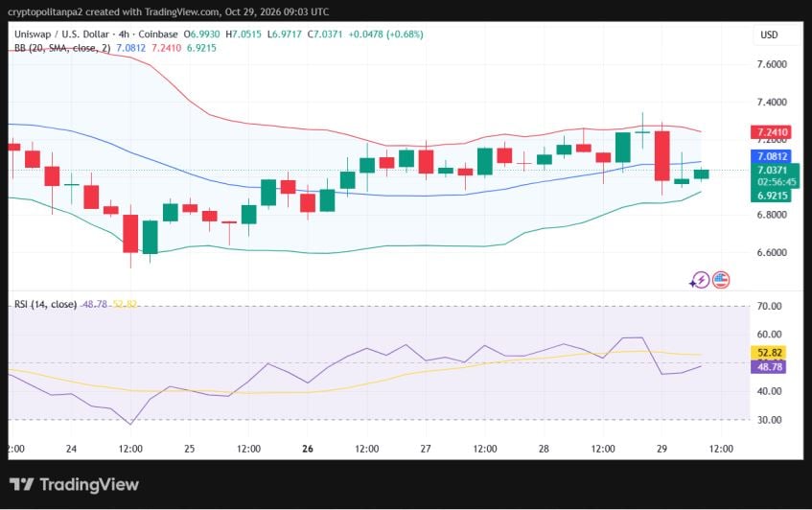Click the BB (20, SMA, close, 2) indicator legend
The image size is (812, 510).
(x=62, y=48)
